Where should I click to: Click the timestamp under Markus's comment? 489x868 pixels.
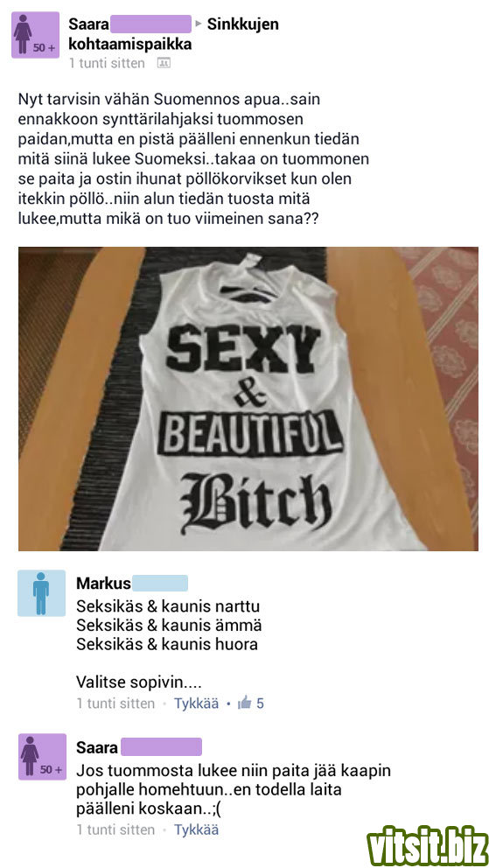tap(115, 703)
